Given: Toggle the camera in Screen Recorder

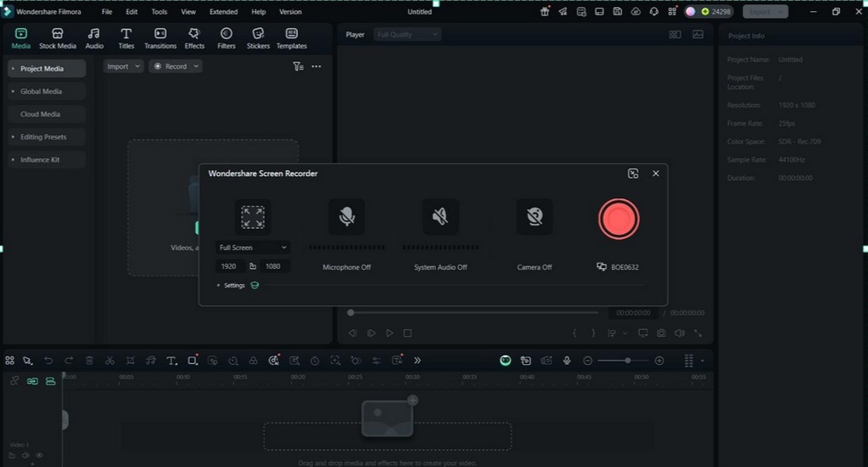Looking at the screenshot, I should point(534,216).
